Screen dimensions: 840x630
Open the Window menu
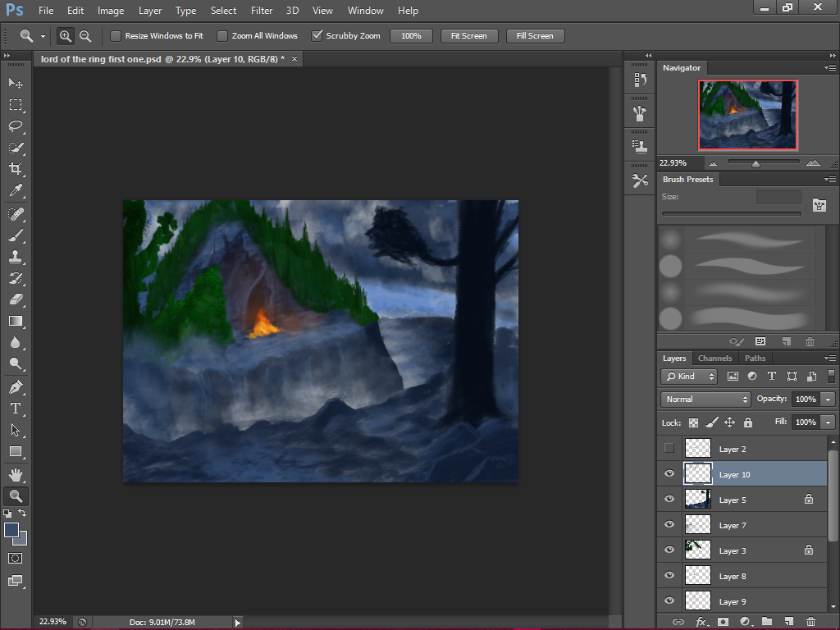[x=365, y=11]
